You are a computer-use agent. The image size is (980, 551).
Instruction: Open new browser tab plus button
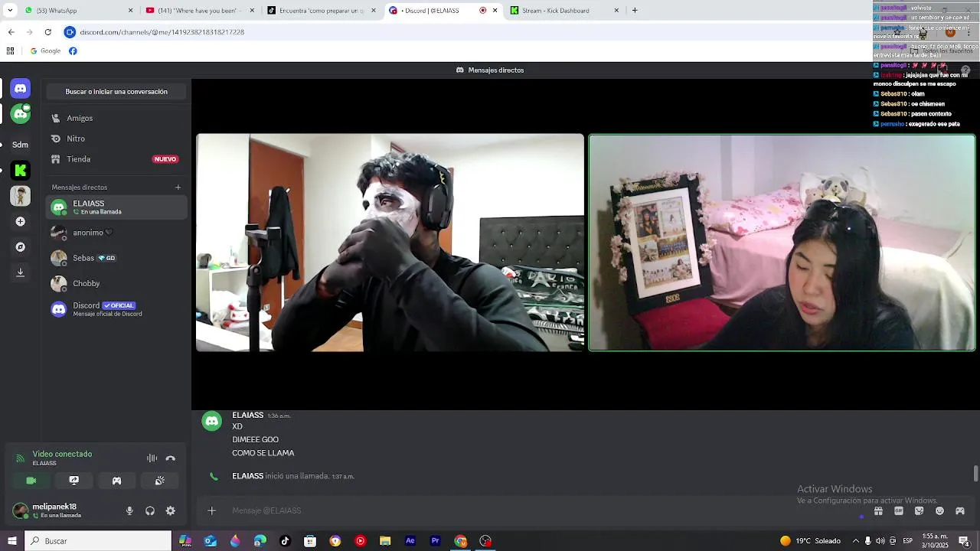click(635, 11)
